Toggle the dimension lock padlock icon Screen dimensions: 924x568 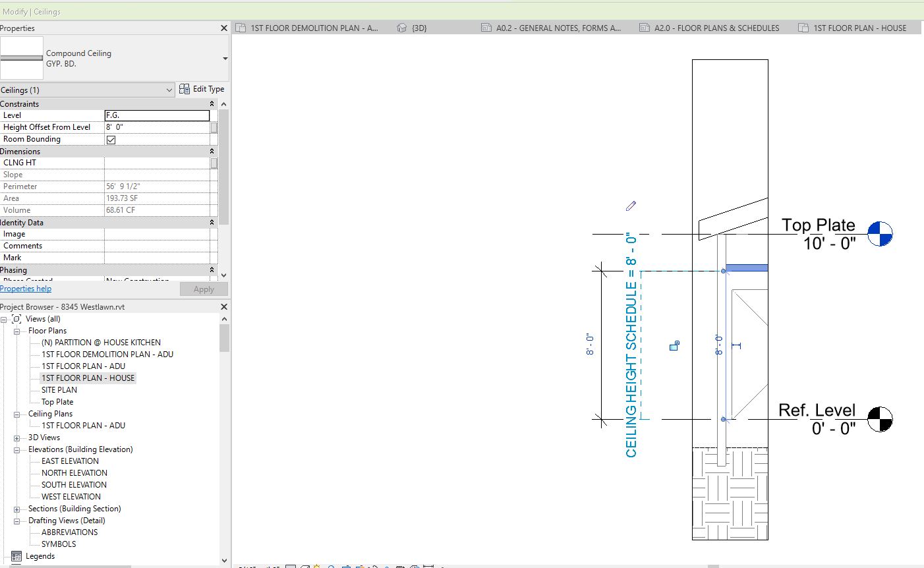click(674, 345)
